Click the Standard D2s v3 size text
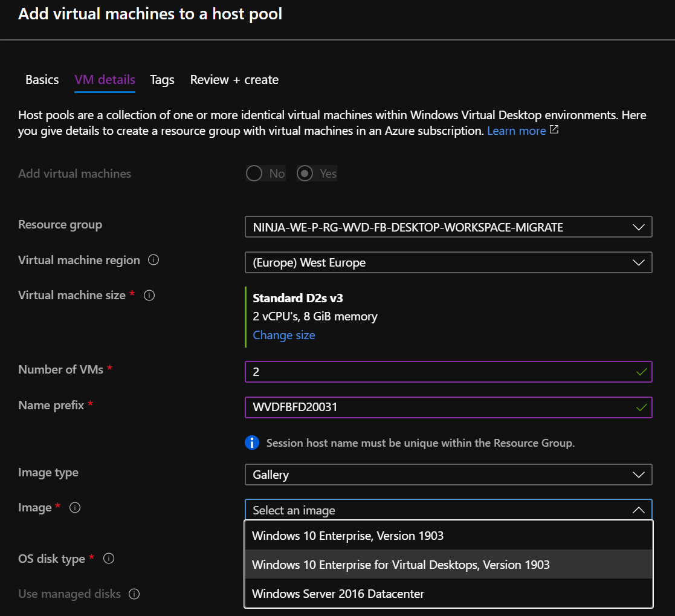Viewport: 675px width, 616px height. 297,298
